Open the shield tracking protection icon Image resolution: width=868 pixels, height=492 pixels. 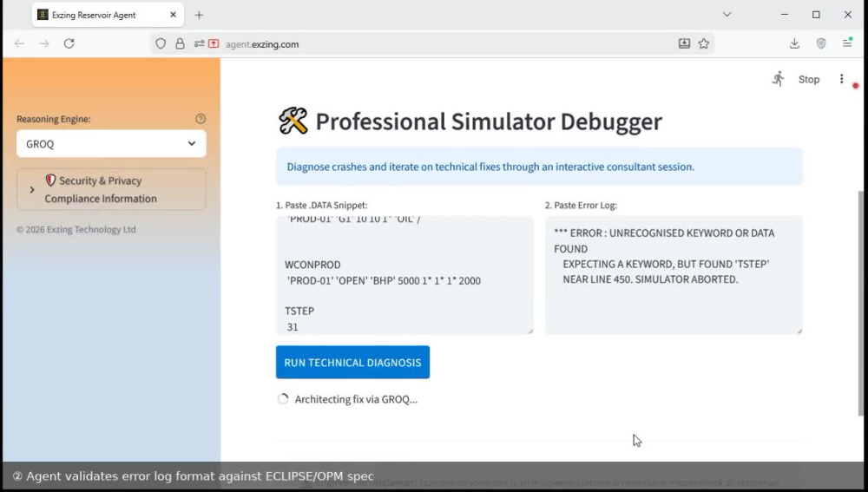coord(161,43)
